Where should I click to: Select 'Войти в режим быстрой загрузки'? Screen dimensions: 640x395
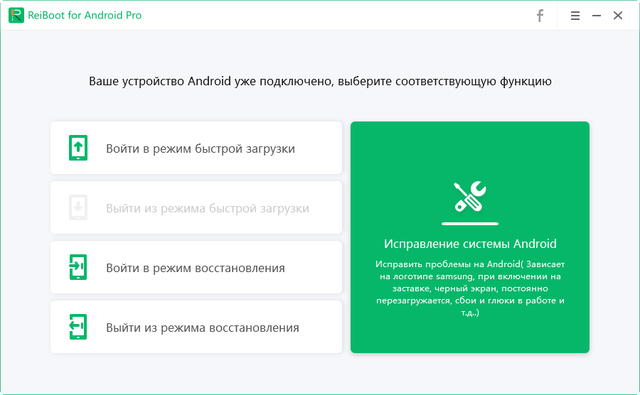(x=196, y=148)
